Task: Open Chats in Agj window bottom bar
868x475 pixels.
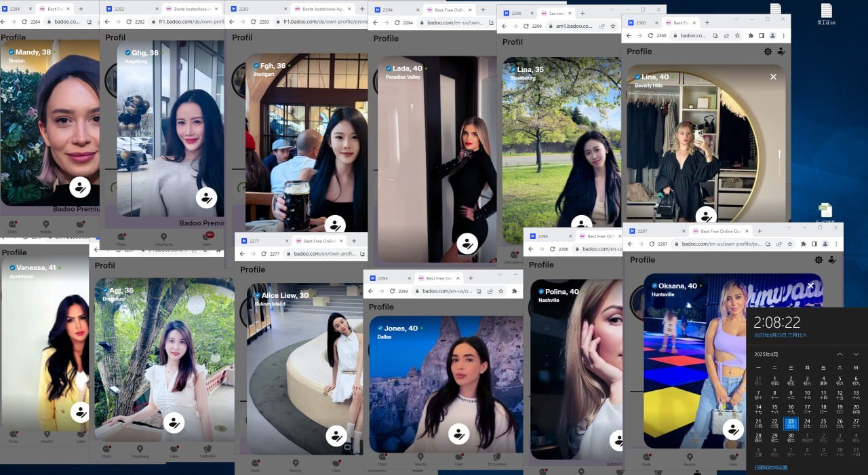Action: (106, 451)
